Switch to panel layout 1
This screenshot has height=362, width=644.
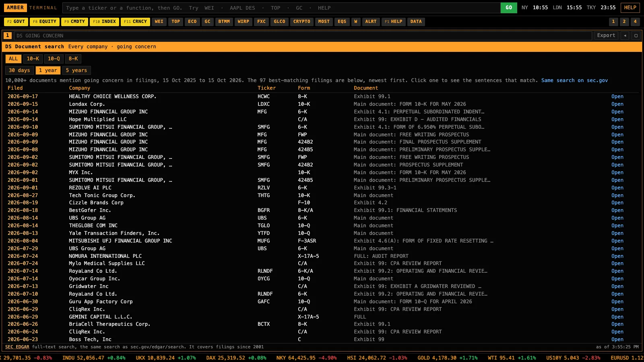613,22
